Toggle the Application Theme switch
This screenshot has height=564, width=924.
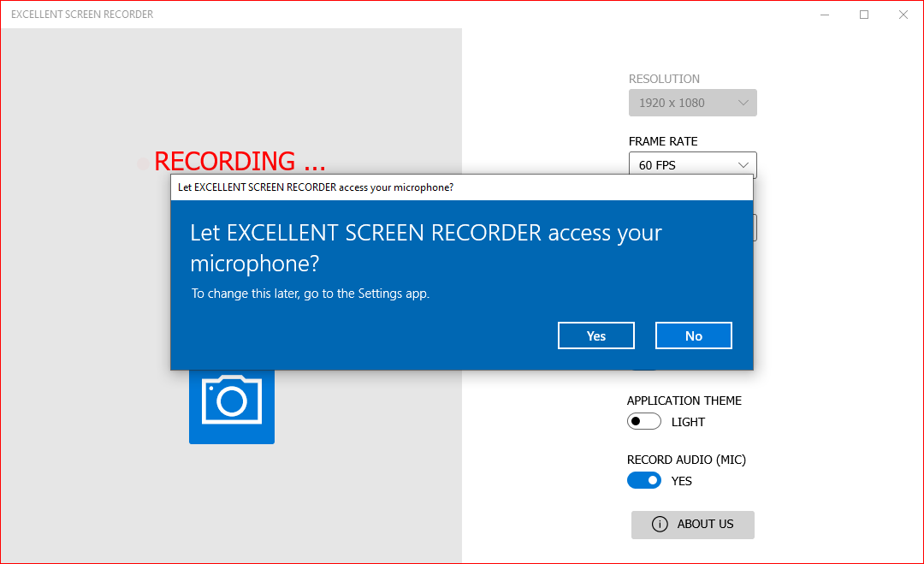click(x=644, y=422)
